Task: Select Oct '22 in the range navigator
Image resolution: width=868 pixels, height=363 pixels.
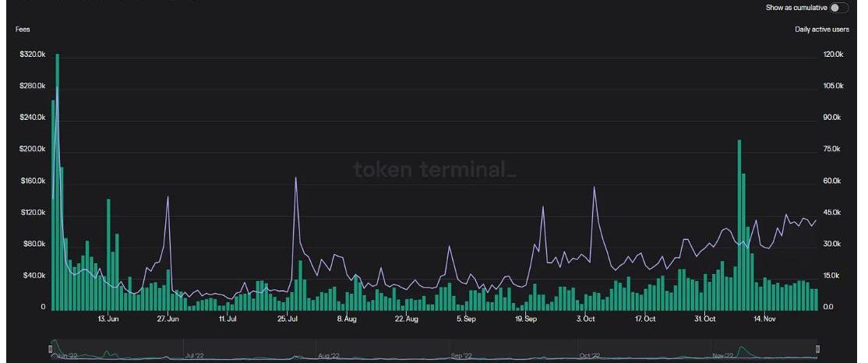Action: 590,355
